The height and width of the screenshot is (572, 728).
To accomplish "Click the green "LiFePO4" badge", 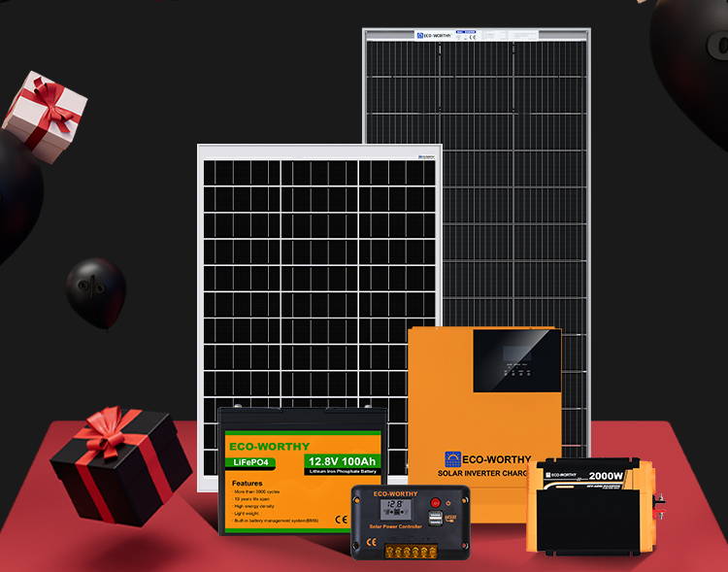I will tap(250, 462).
